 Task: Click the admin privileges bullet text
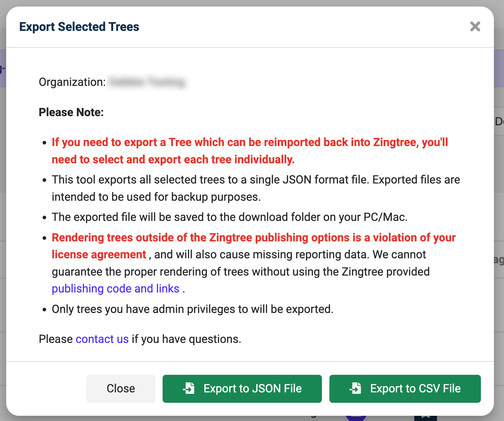(x=192, y=309)
